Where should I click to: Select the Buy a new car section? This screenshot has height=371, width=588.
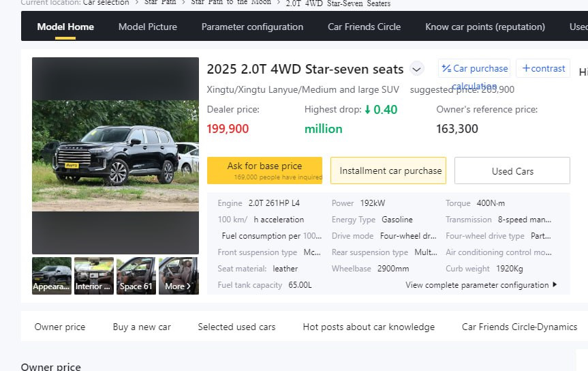(x=142, y=327)
